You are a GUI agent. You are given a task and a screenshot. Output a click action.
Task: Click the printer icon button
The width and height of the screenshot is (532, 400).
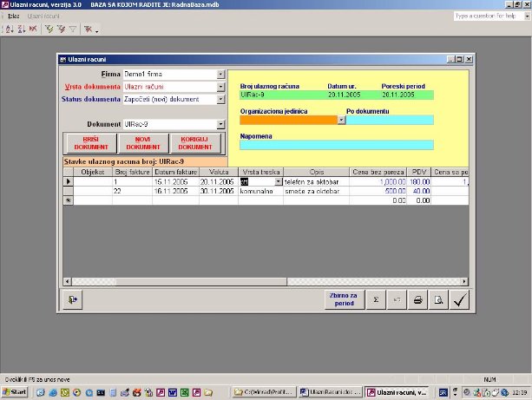(x=418, y=300)
